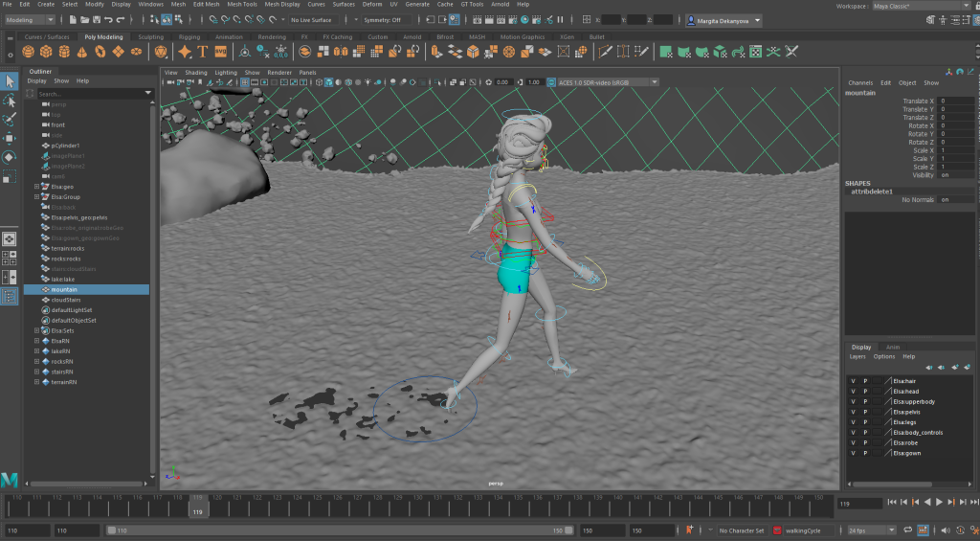Toggle visibility V of Elsa:hair layer
980x541 pixels.
pyautogui.click(x=853, y=381)
